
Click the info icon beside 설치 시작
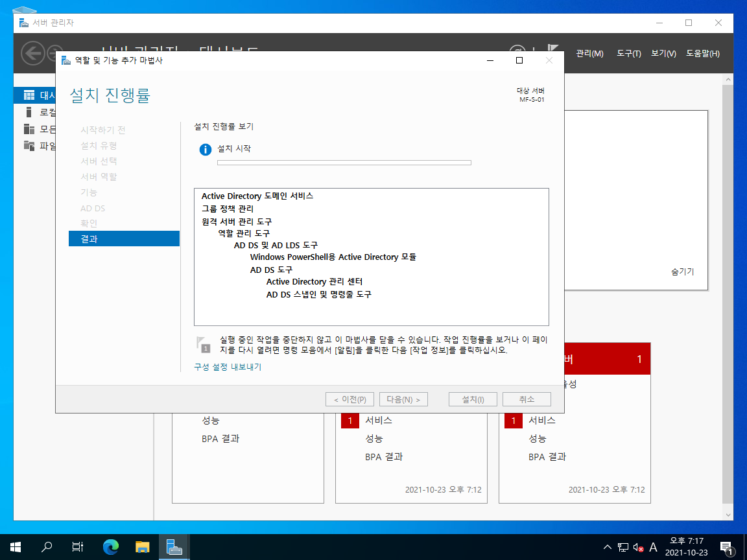(206, 150)
